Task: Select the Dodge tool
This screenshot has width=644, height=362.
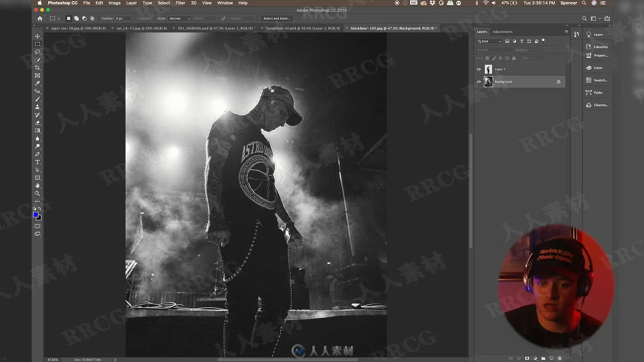Action: point(37,146)
